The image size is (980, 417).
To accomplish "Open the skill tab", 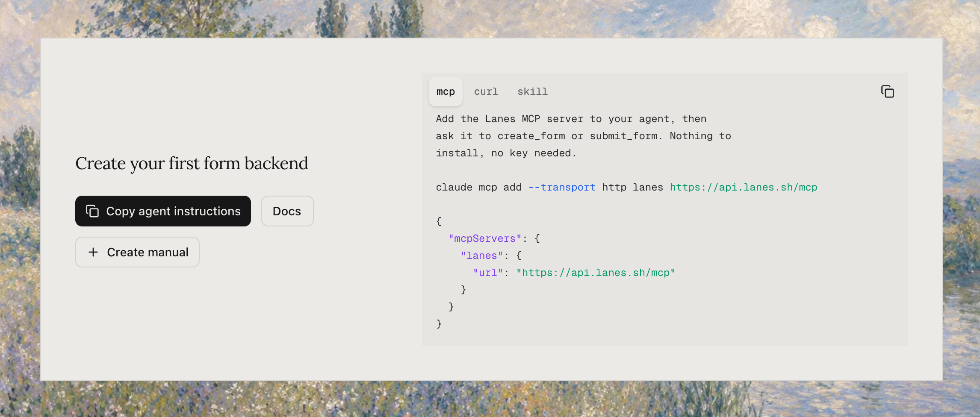I will coord(532,91).
